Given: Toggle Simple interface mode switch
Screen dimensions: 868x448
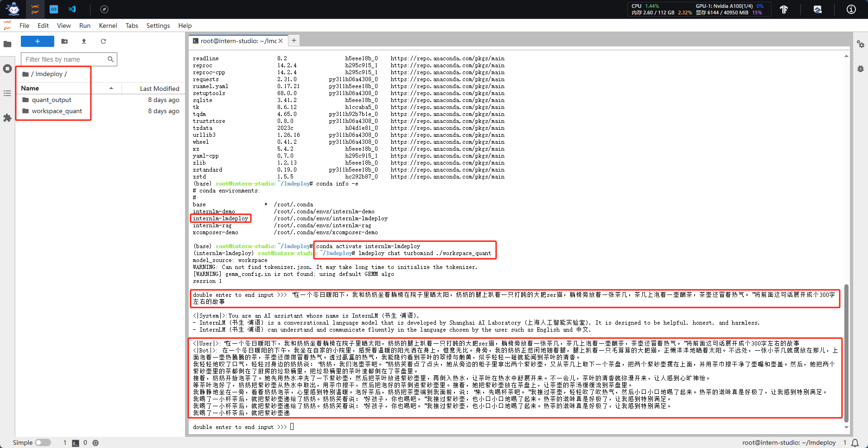Looking at the screenshot, I should (43, 443).
